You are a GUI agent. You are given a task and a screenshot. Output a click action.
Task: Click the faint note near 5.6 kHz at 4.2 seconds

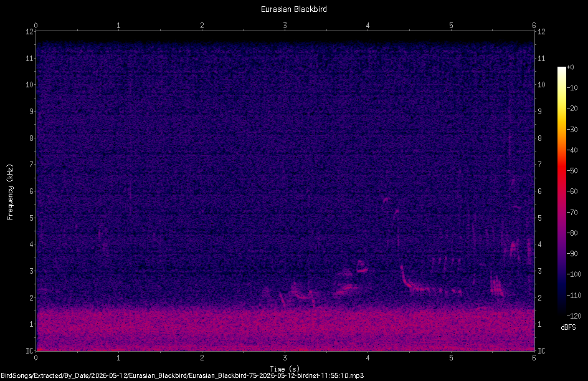pos(385,200)
